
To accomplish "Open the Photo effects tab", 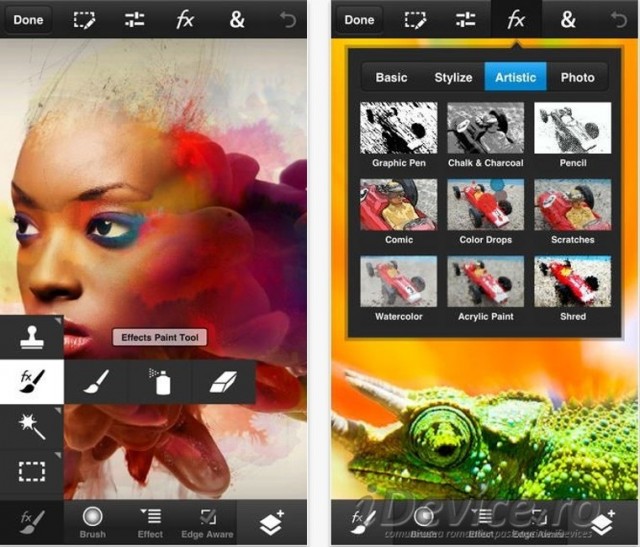I will [x=577, y=77].
